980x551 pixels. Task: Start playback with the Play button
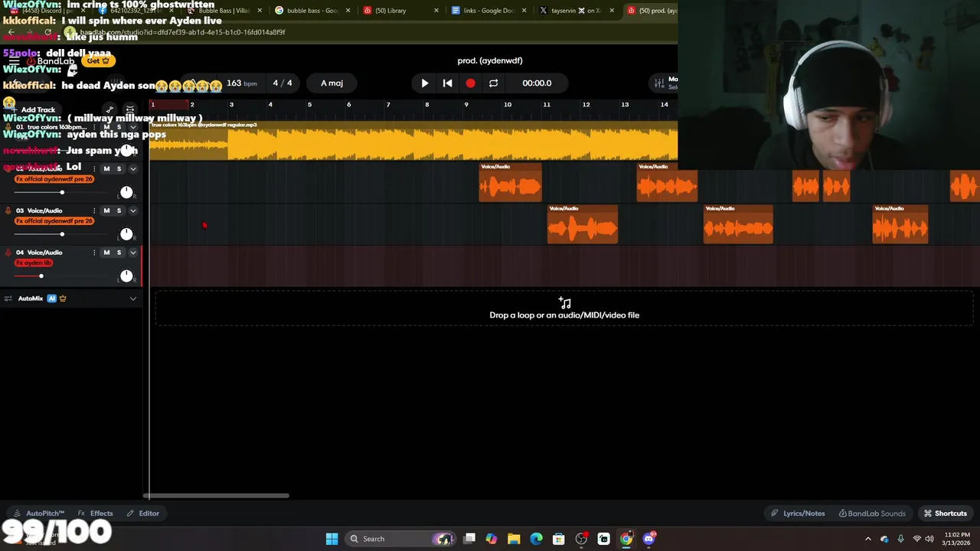click(425, 83)
